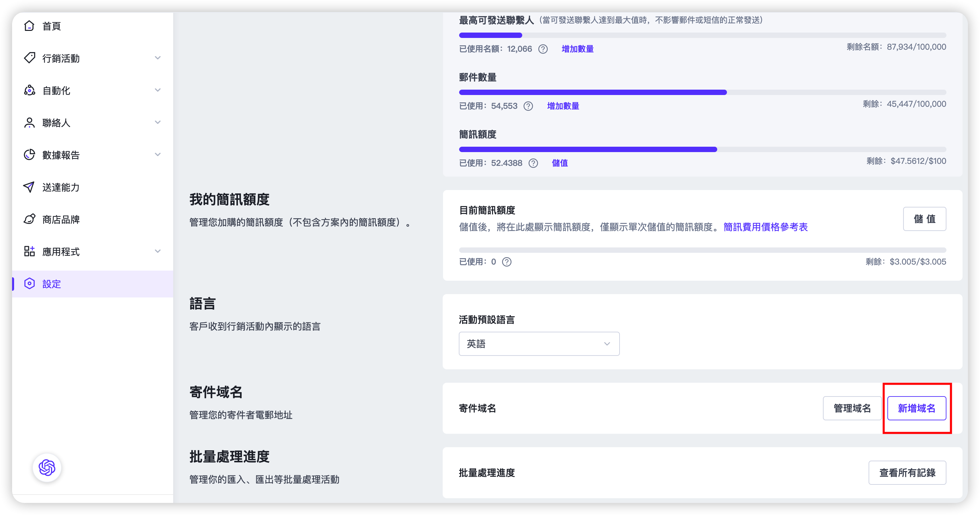Expand the 應用程式 sidebar section
This screenshot has width=980, height=515.
click(157, 251)
